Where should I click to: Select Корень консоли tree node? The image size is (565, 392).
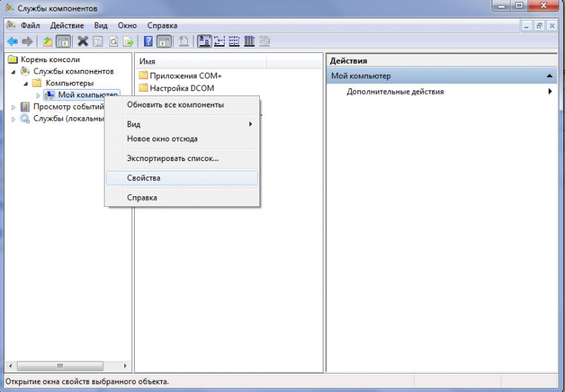(x=50, y=59)
